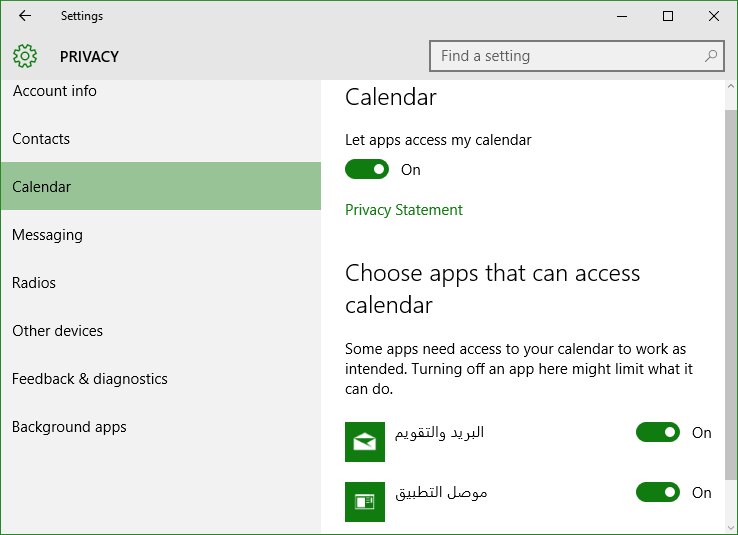Click the Mail and Calendar app icon
The height and width of the screenshot is (535, 738).
point(365,442)
